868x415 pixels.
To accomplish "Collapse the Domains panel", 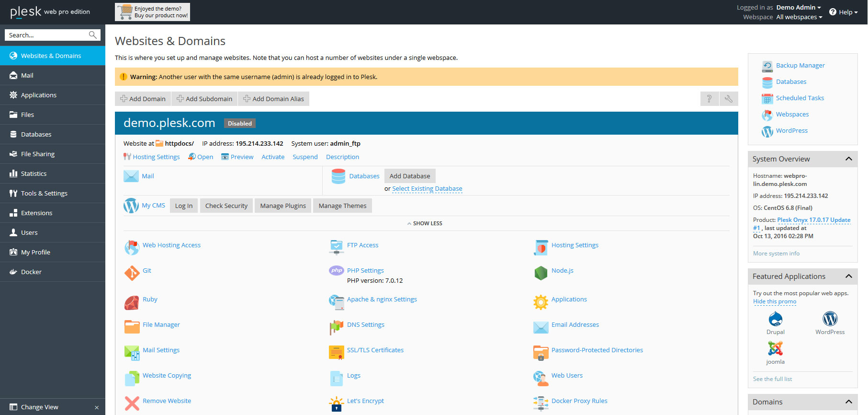I will (x=849, y=402).
